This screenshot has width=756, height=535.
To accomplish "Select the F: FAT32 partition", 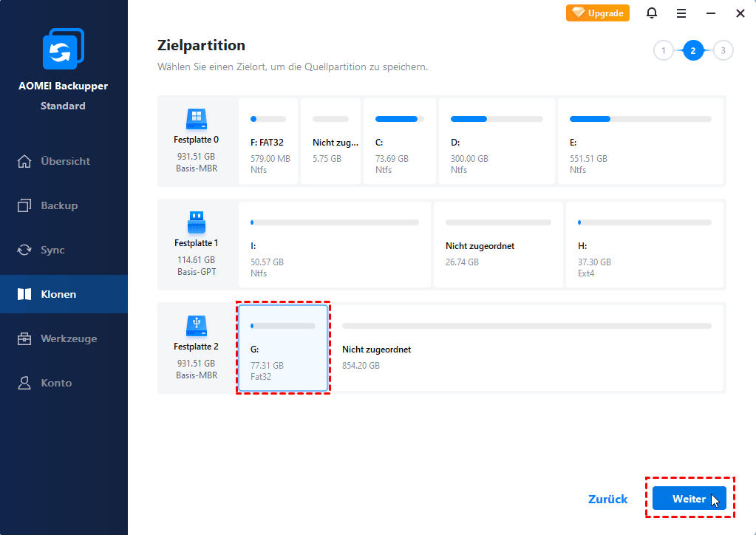I will (268, 141).
